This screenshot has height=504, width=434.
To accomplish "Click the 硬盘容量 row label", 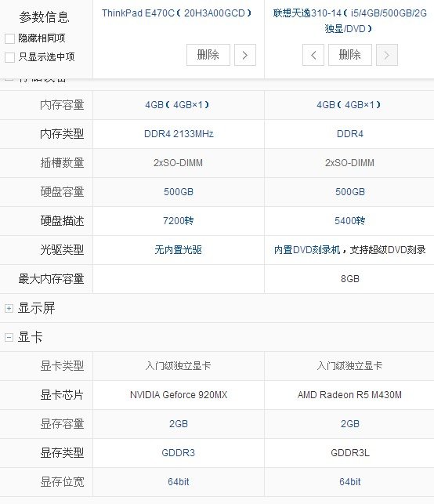I will tap(62, 192).
